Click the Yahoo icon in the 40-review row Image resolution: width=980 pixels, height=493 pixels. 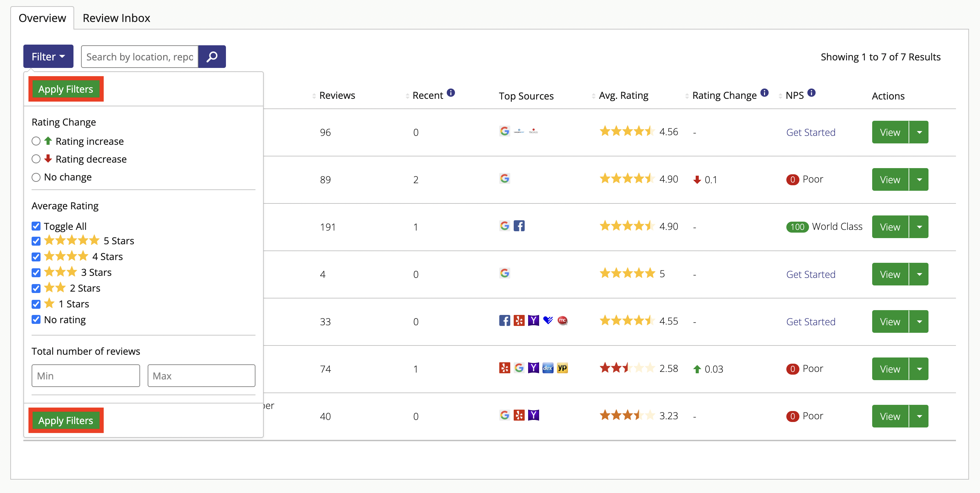click(534, 415)
